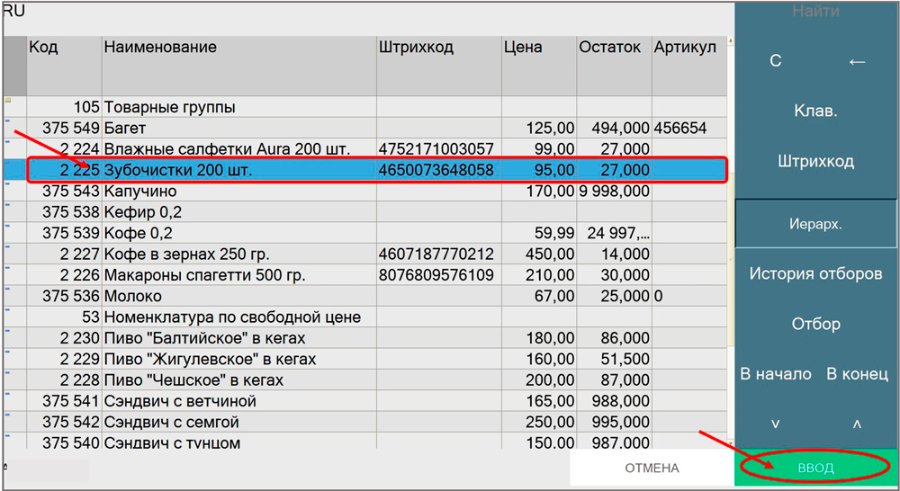900x491 pixels.
Task: Select the Багет row
Action: 365,128
